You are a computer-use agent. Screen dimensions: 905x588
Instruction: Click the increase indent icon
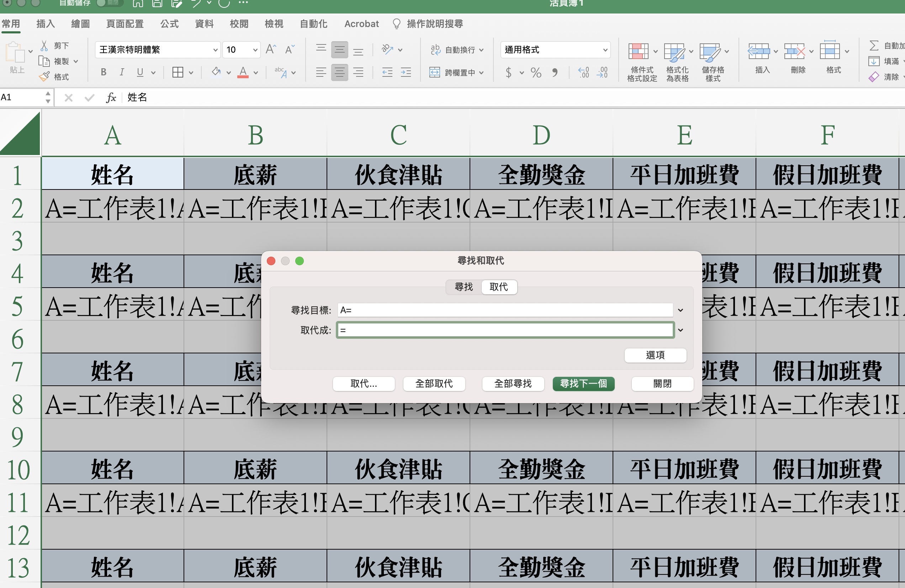coord(406,72)
